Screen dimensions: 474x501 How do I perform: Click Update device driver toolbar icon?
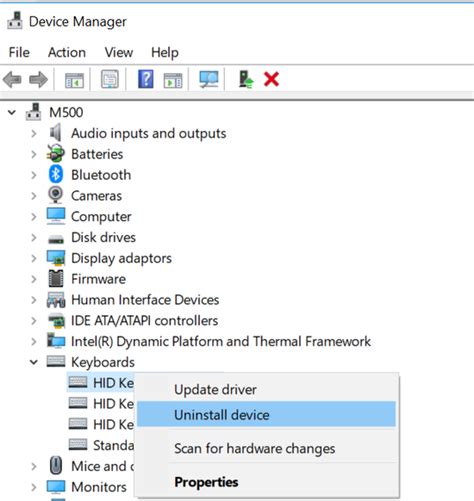[246, 79]
